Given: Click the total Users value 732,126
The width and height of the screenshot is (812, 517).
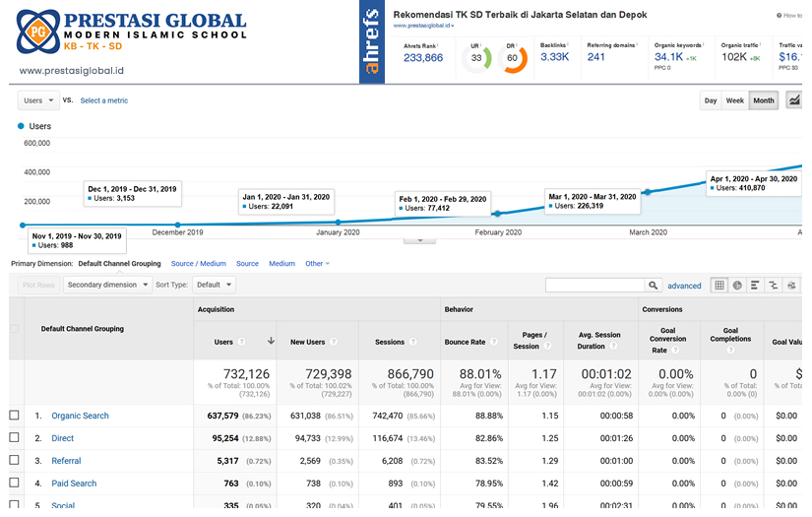Looking at the screenshot, I should point(246,374).
